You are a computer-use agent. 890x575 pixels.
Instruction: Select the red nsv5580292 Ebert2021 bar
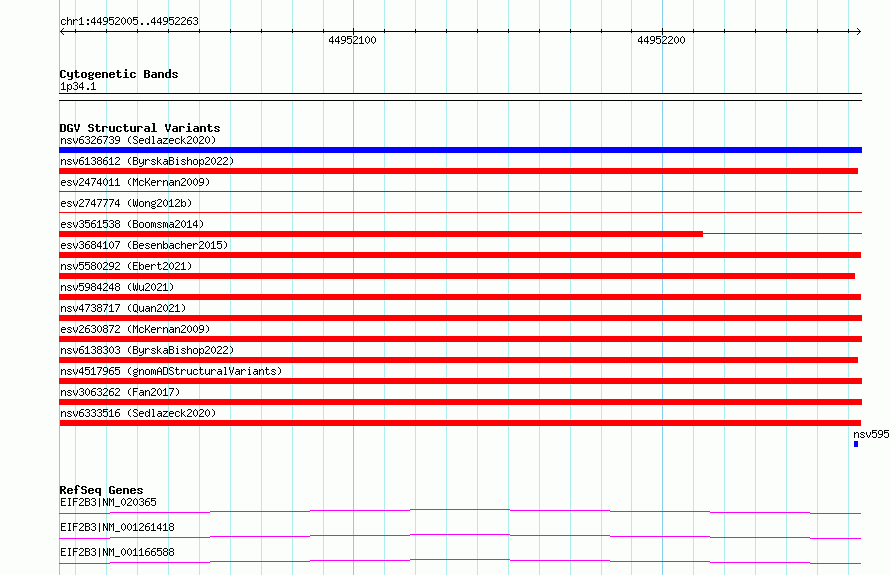(457, 276)
